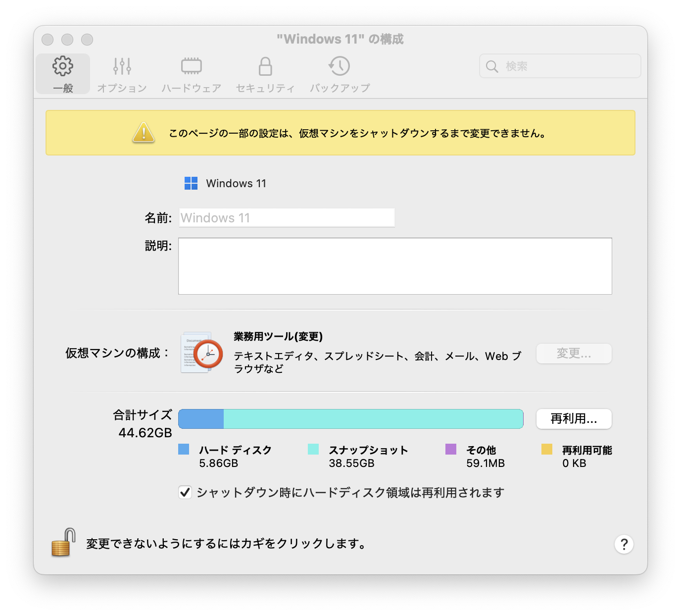681x616 pixels.
Task: Open the バックアップ tab
Action: (x=340, y=74)
